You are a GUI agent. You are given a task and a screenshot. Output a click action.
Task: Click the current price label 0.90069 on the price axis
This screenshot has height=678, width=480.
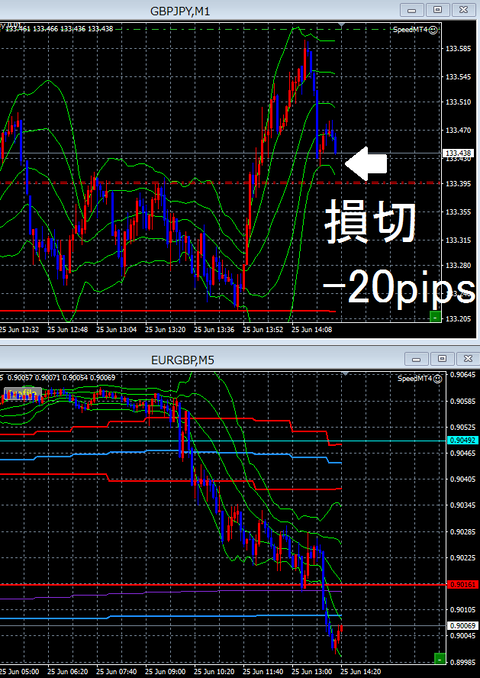(463, 626)
